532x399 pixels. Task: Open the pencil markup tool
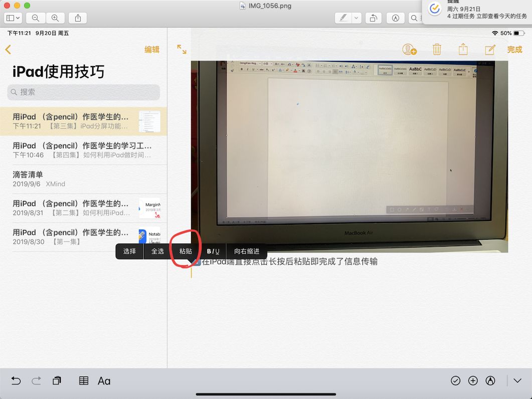pyautogui.click(x=490, y=380)
